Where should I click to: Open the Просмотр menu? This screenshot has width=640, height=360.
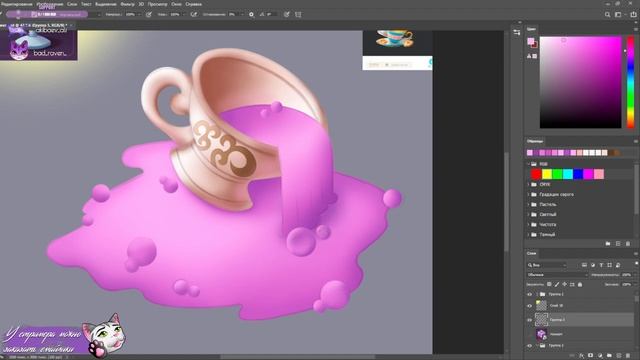(158, 4)
